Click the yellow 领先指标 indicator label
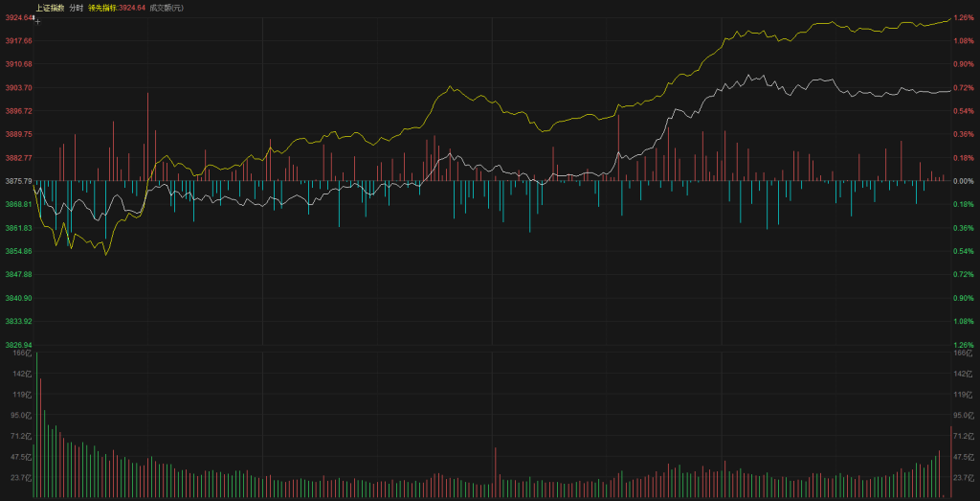This screenshot has height=501, width=980. point(102,8)
